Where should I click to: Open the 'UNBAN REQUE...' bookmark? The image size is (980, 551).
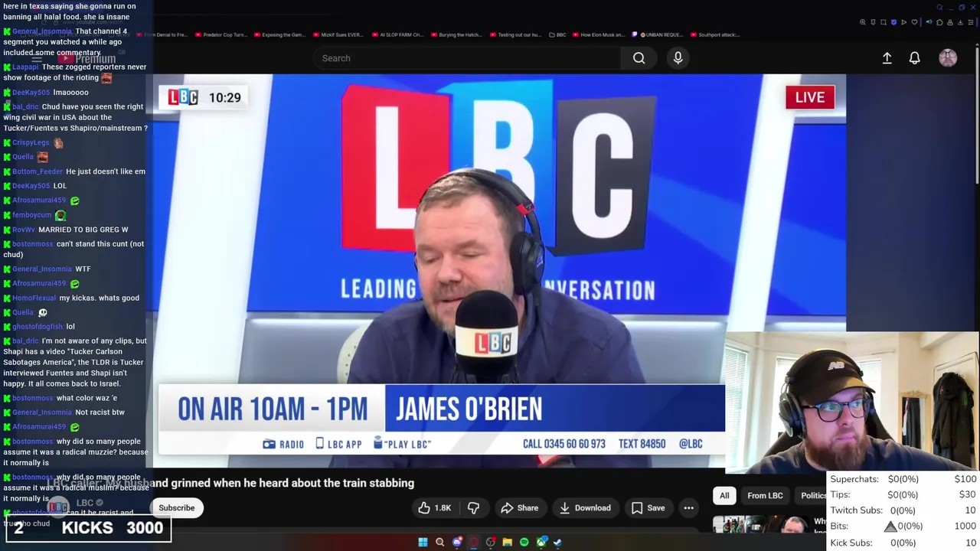tap(658, 34)
